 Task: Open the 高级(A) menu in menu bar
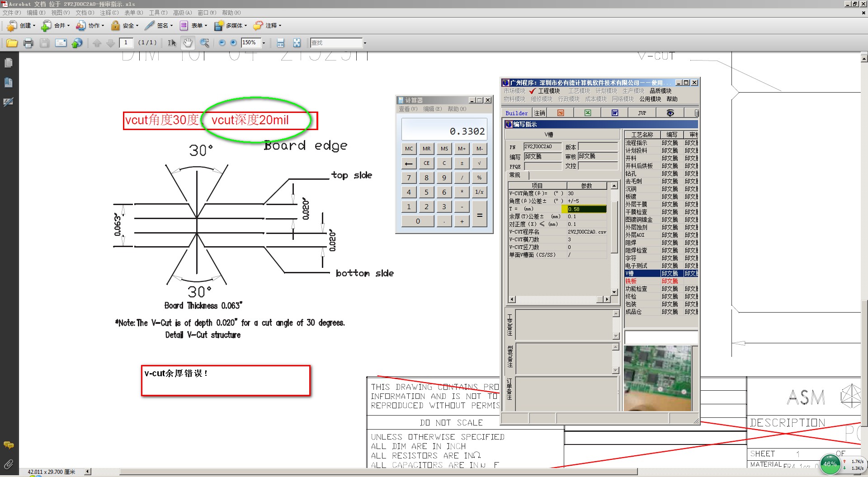[x=182, y=13]
